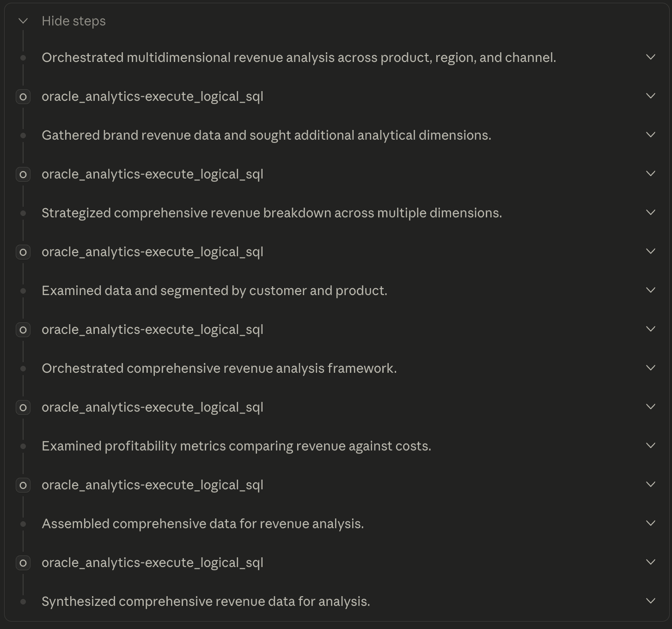Click the assembled comprehensive data step text
Image resolution: width=672 pixels, height=629 pixels.
point(203,524)
